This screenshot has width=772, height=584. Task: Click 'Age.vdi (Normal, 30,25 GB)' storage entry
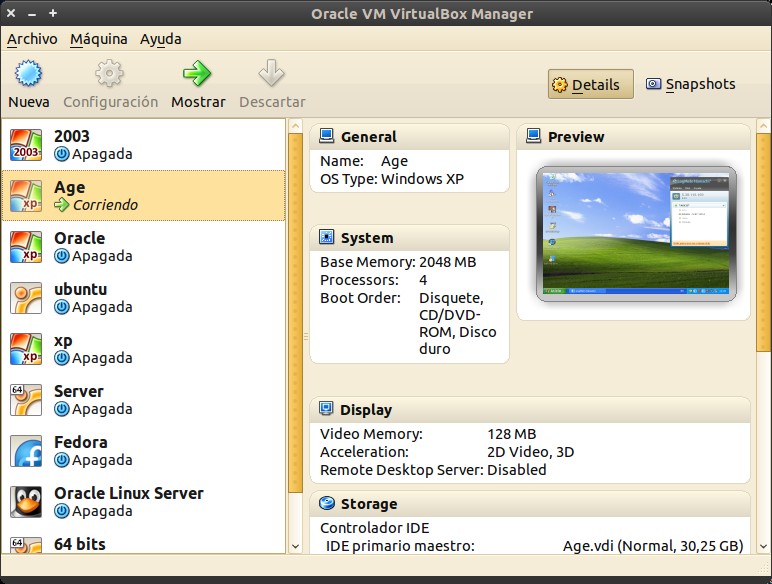[x=653, y=546]
